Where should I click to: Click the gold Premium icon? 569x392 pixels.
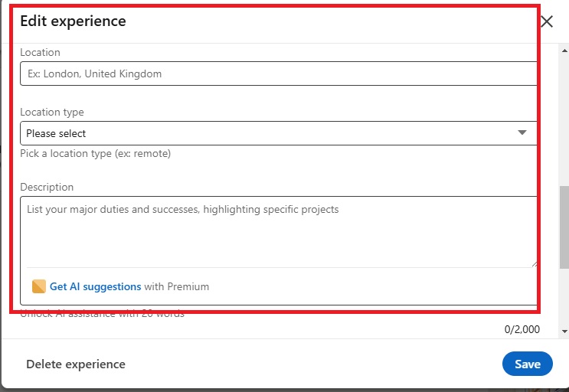[39, 286]
